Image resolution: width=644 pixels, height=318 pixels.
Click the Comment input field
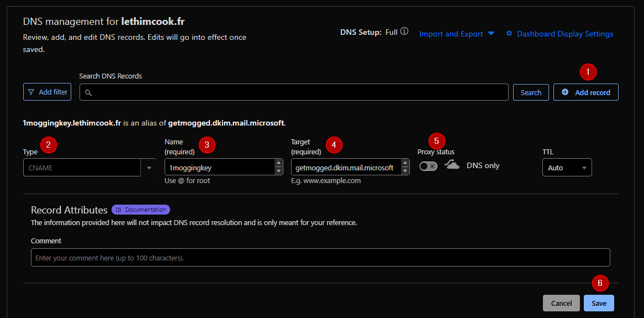320,258
